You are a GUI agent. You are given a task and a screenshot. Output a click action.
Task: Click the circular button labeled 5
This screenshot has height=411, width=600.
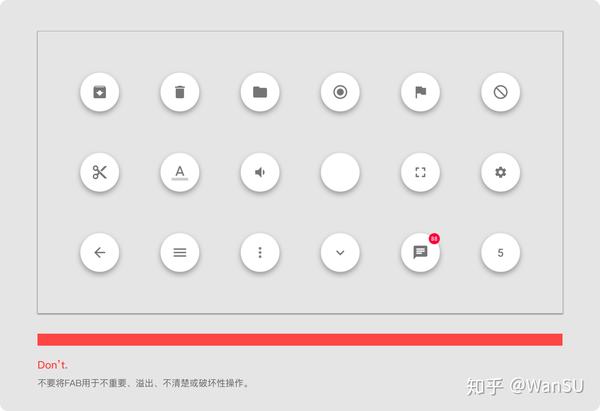[501, 253]
